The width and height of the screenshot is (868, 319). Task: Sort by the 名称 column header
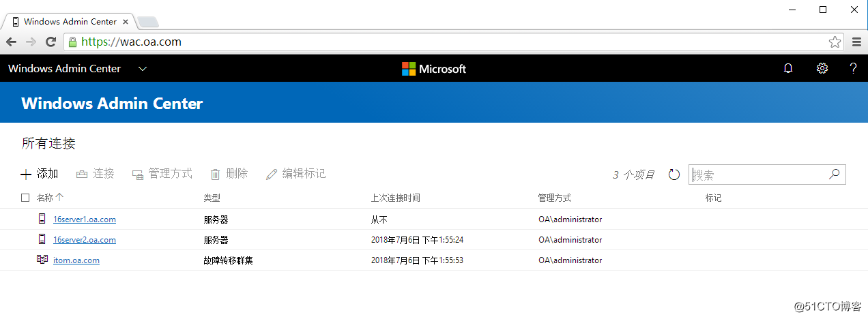point(45,198)
